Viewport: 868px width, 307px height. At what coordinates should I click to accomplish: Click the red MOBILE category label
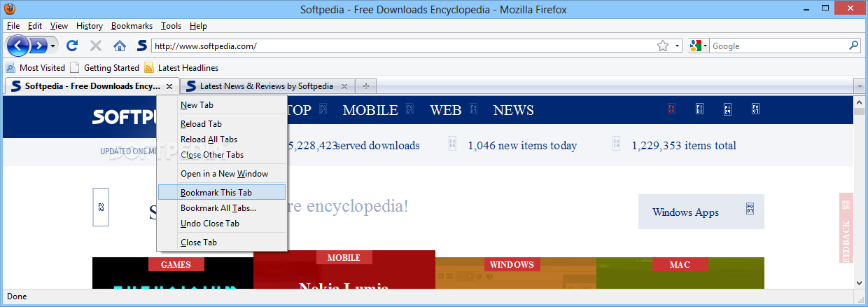click(x=344, y=258)
